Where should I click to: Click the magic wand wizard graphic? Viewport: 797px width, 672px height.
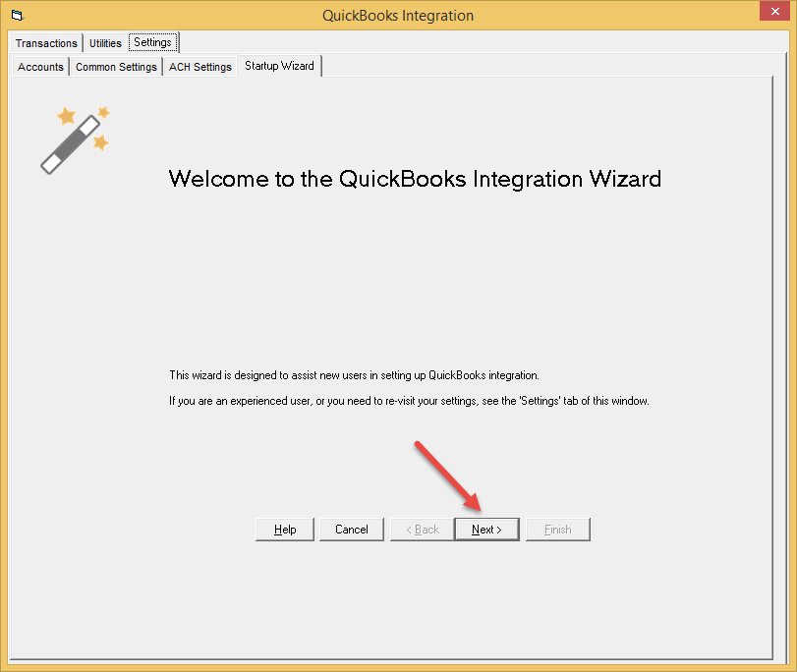click(75, 140)
